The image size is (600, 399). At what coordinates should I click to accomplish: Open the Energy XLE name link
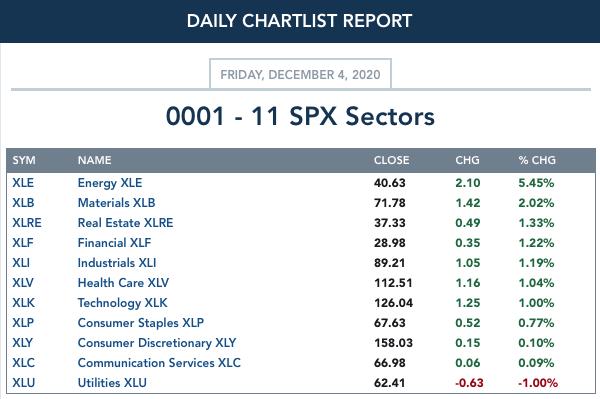pyautogui.click(x=110, y=183)
